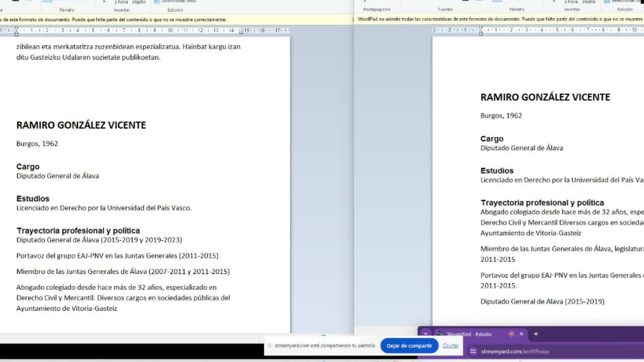Click 'Cargo' heading in left document
The width and height of the screenshot is (644, 362).
click(x=28, y=167)
